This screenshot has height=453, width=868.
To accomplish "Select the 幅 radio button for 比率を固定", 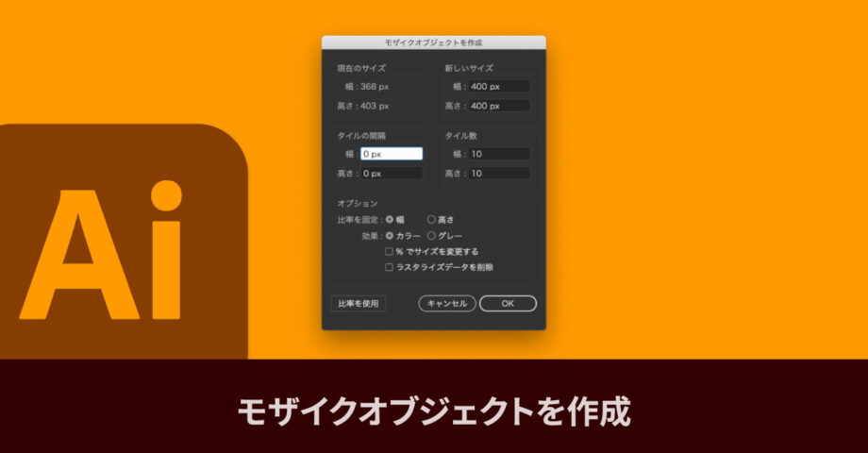I will click(390, 220).
